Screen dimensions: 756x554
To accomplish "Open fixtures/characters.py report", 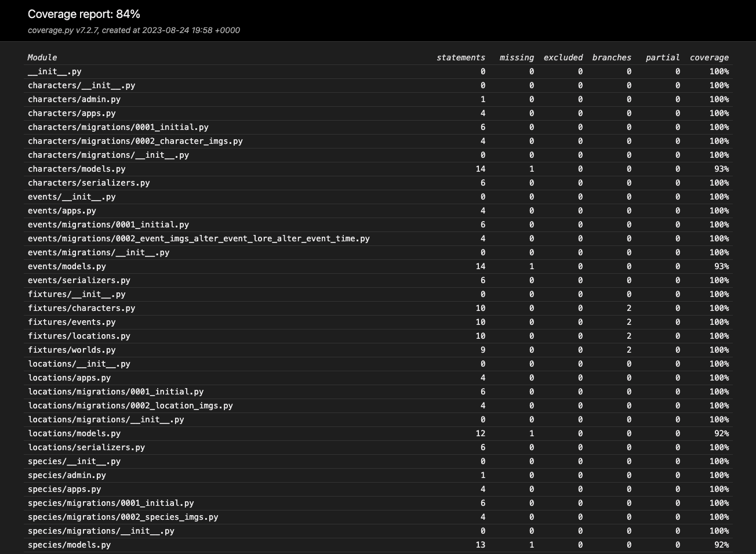I will tap(81, 308).
